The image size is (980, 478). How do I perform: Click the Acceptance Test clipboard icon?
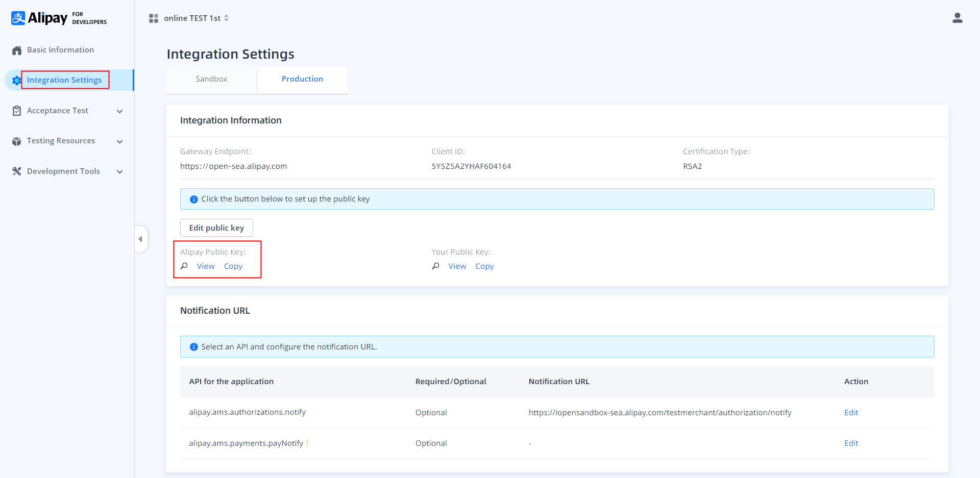tap(17, 111)
